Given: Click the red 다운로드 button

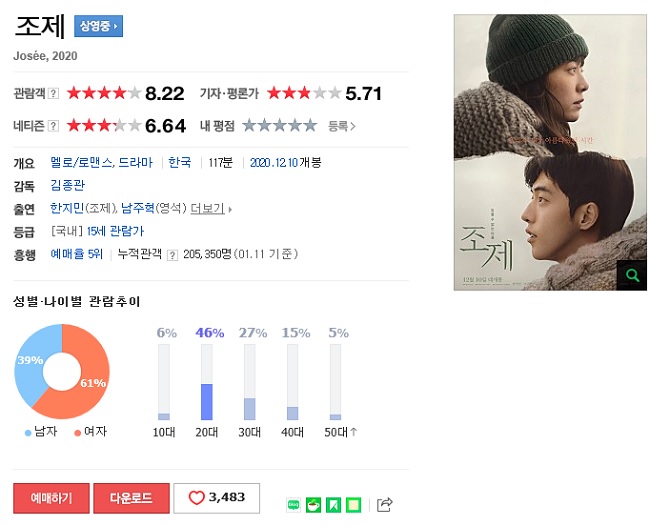Looking at the screenshot, I should tap(131, 498).
